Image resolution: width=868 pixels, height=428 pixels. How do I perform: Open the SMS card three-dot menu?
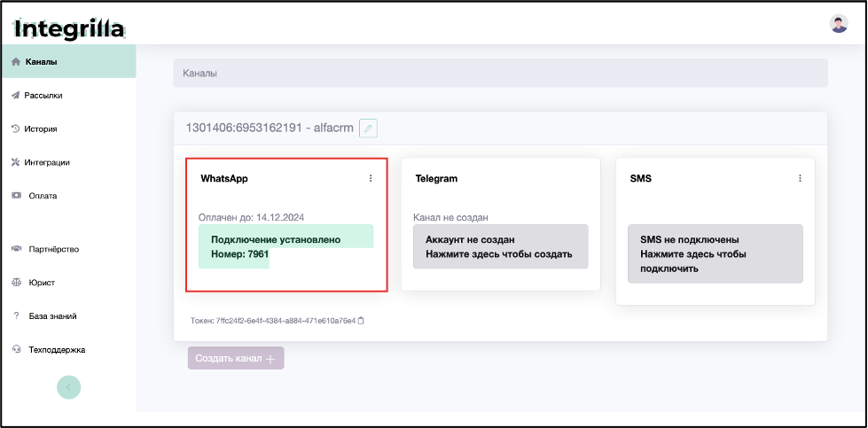click(x=800, y=178)
